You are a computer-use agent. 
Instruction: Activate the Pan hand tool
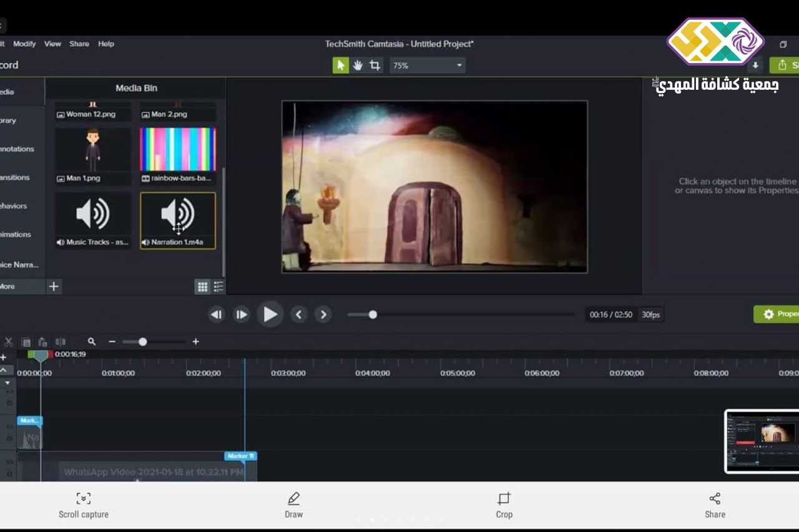(x=358, y=65)
